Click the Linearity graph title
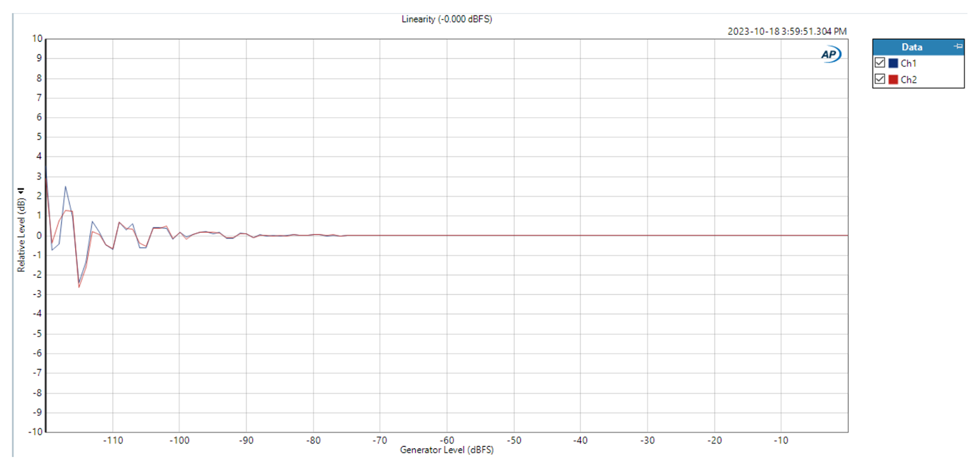 pos(446,19)
